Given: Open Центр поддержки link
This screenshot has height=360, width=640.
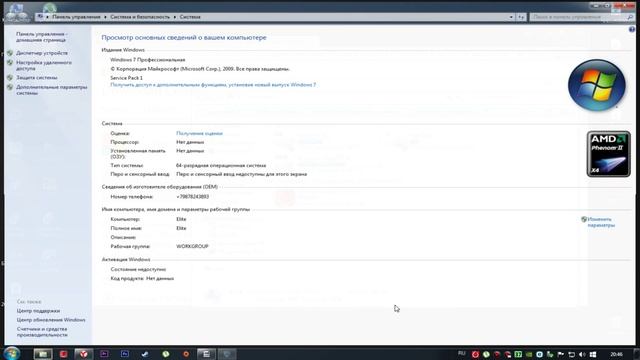Looking at the screenshot, I should (38, 311).
